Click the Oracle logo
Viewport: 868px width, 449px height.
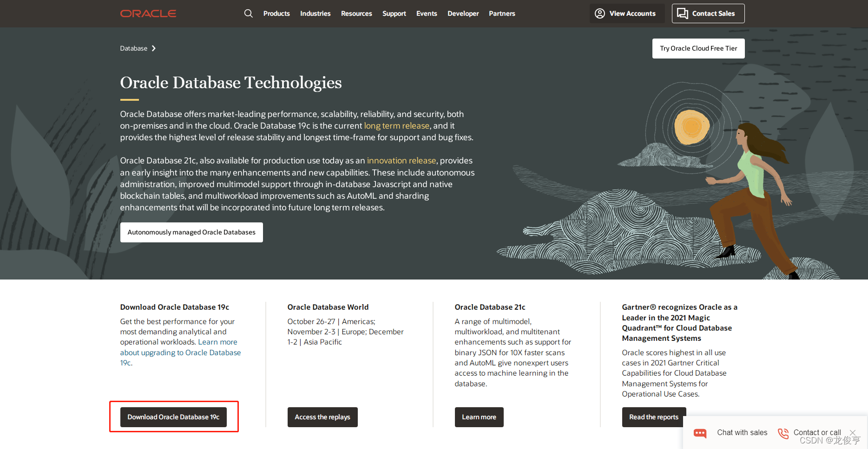tap(148, 13)
